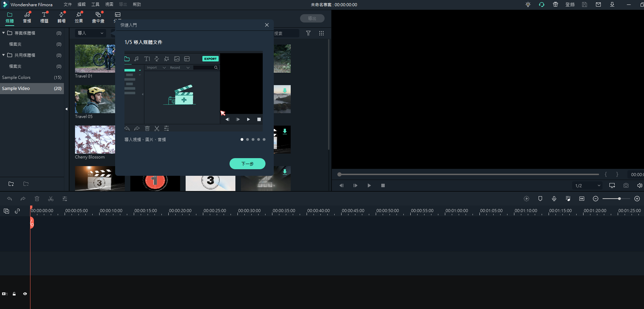Open the 1/2 preview quality dropdown

pos(587,185)
